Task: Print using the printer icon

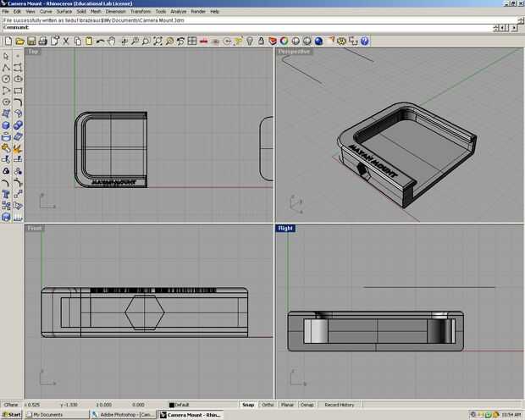Action: click(43, 41)
